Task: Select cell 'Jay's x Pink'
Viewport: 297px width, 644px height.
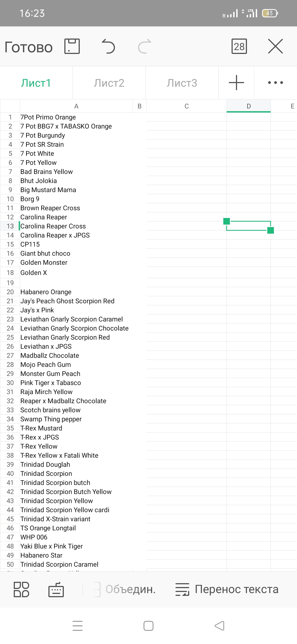Action: click(76, 310)
